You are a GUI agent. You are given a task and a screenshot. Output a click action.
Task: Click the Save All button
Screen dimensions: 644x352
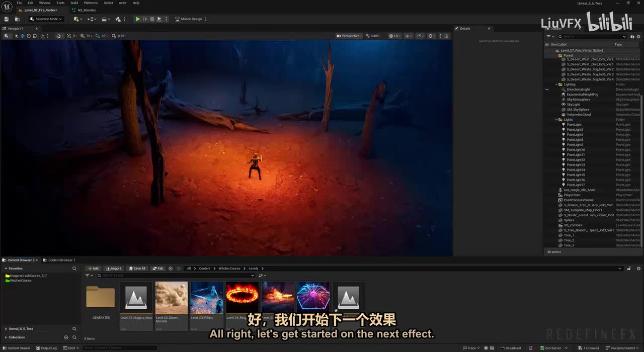137,269
